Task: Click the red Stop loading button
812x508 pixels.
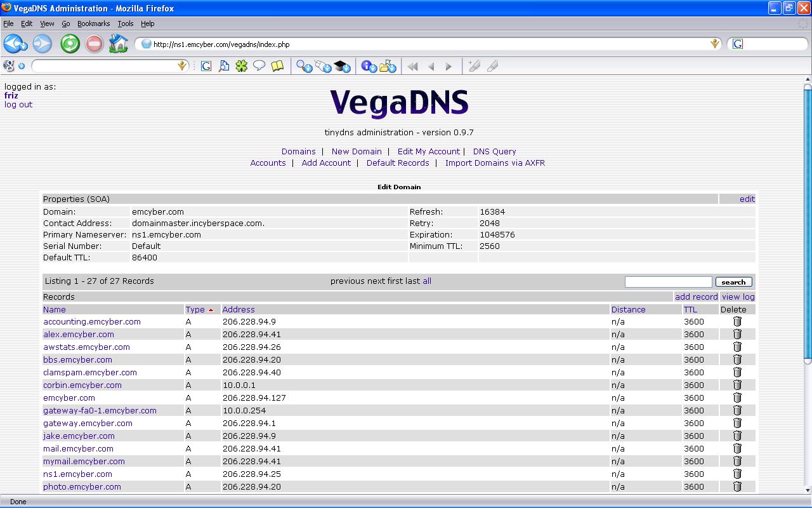Action: pos(94,44)
